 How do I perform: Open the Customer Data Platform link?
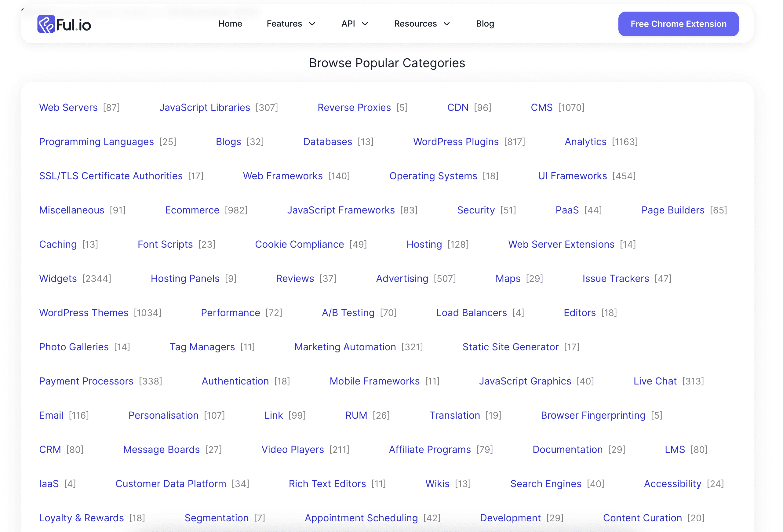click(x=170, y=484)
